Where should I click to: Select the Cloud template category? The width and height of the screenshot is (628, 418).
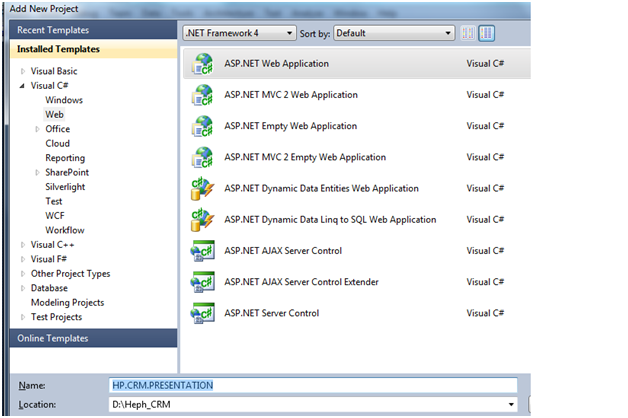tap(58, 143)
